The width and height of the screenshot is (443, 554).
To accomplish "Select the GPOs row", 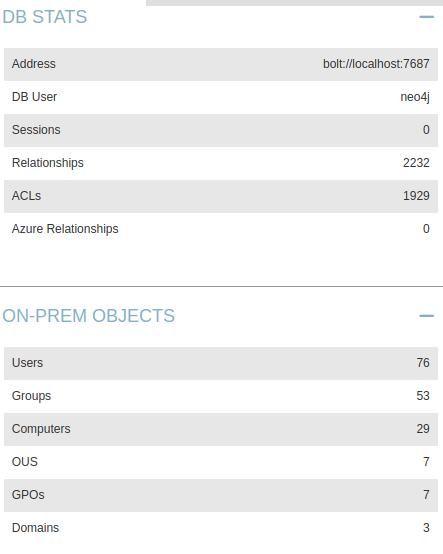I will click(x=221, y=495).
